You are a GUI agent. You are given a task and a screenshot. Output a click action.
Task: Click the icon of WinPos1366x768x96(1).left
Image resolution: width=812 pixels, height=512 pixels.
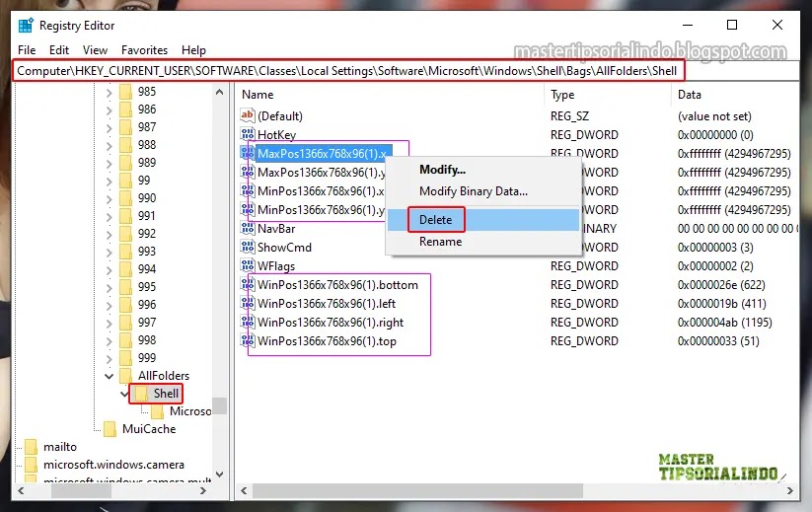click(x=248, y=303)
